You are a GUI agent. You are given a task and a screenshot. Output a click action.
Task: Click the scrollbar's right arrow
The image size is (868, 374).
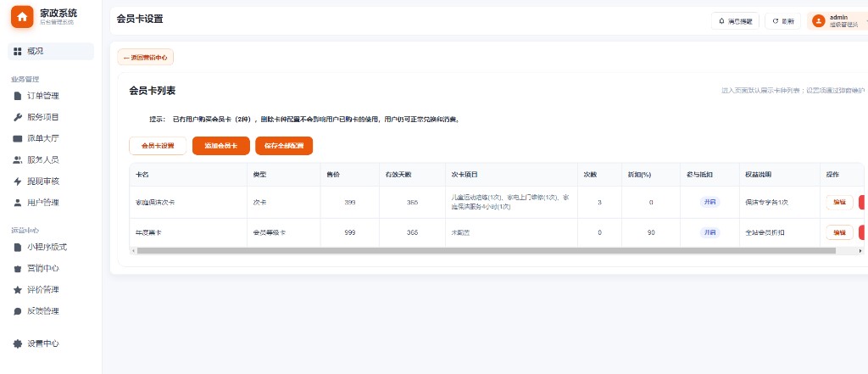coord(860,251)
